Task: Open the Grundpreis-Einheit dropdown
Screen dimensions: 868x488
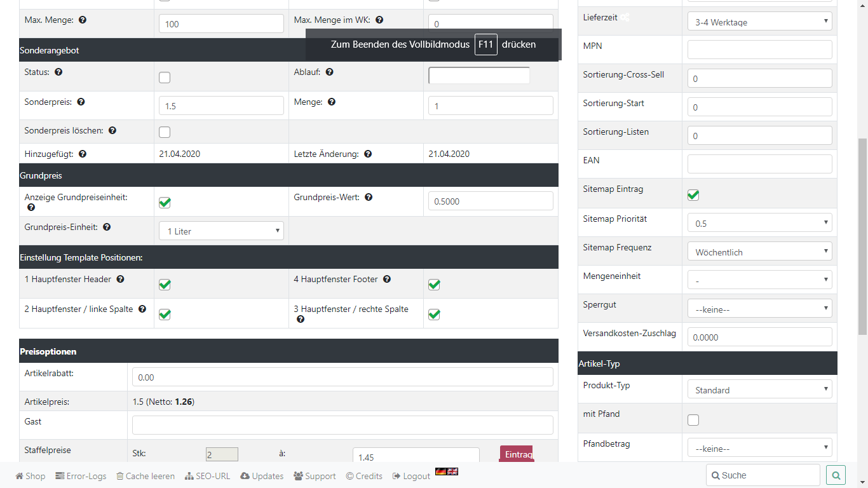Action: 221,231
